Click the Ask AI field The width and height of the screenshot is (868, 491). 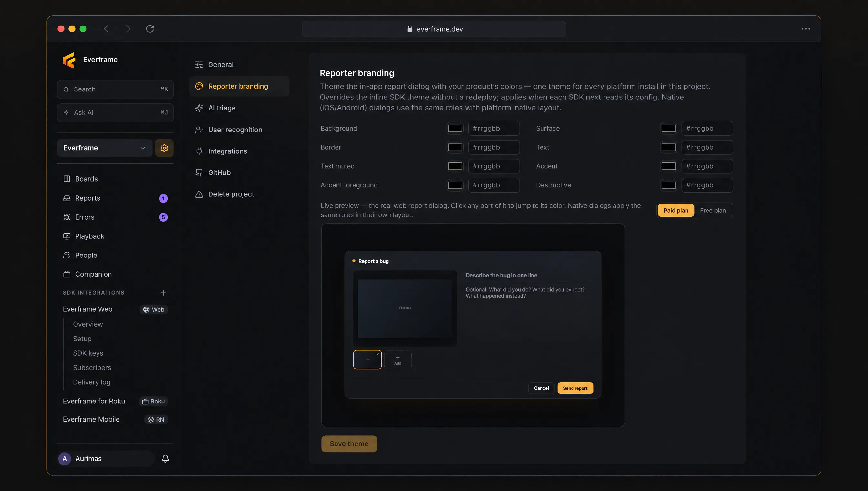(x=115, y=113)
